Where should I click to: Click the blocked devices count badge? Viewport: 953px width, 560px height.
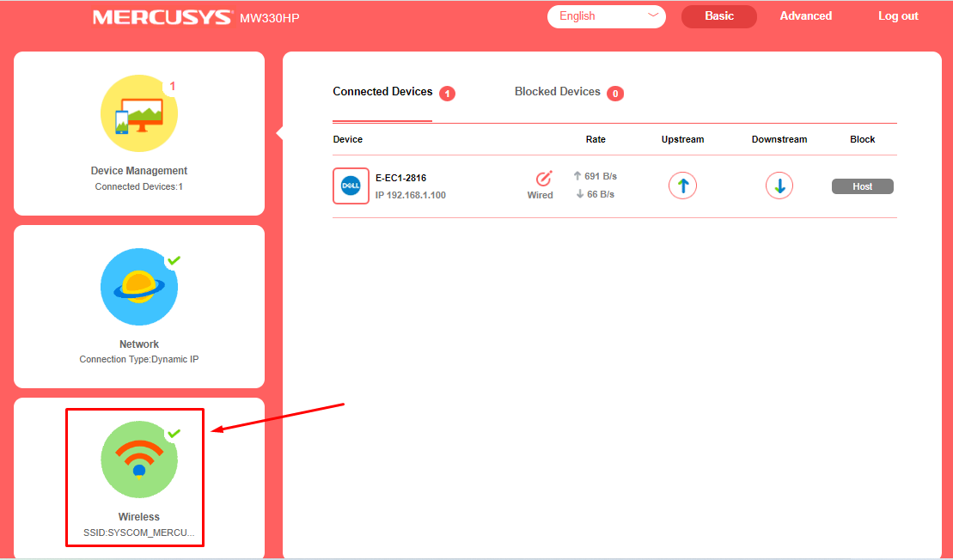click(615, 94)
